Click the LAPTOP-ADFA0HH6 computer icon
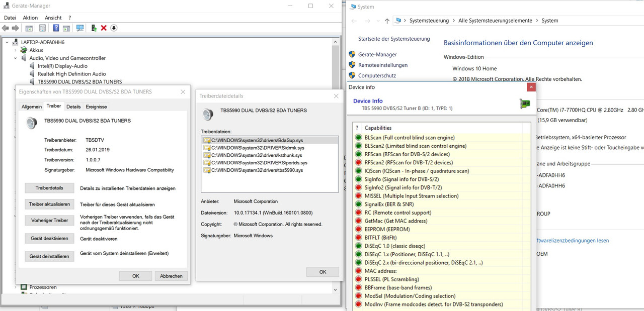The height and width of the screenshot is (311, 644). click(x=16, y=42)
